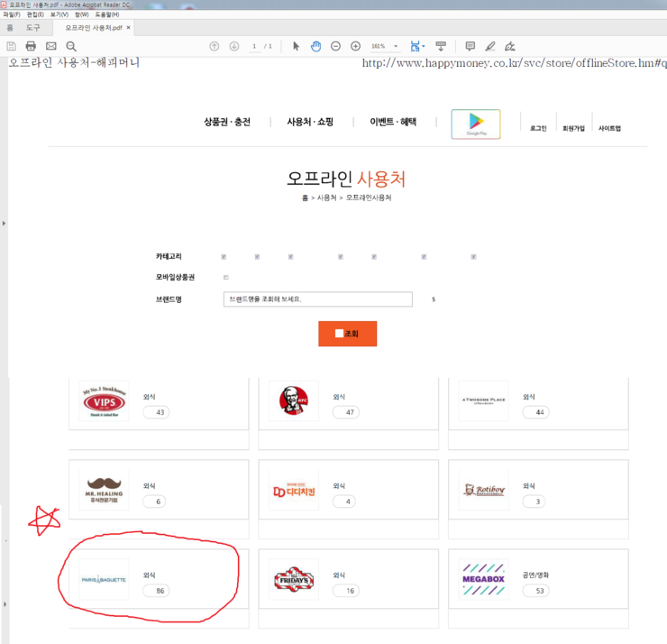This screenshot has width=667, height=644.
Task: Open 사용처·쇼핑 navigation link
Action: pos(310,122)
